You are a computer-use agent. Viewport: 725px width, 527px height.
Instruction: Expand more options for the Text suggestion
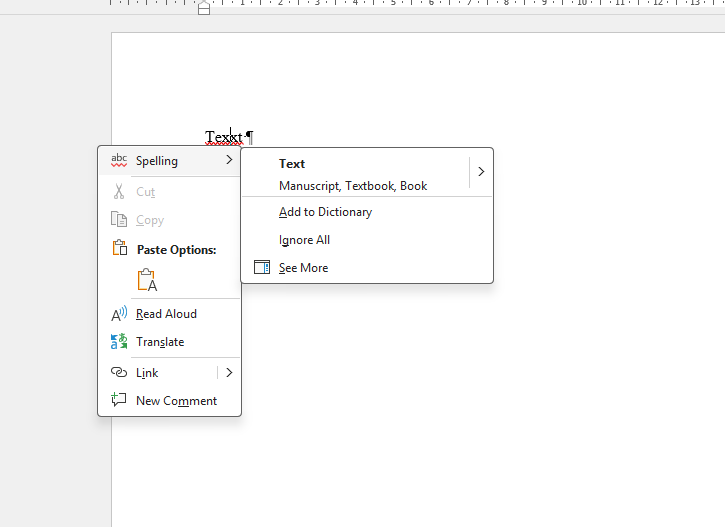pyautogui.click(x=481, y=172)
